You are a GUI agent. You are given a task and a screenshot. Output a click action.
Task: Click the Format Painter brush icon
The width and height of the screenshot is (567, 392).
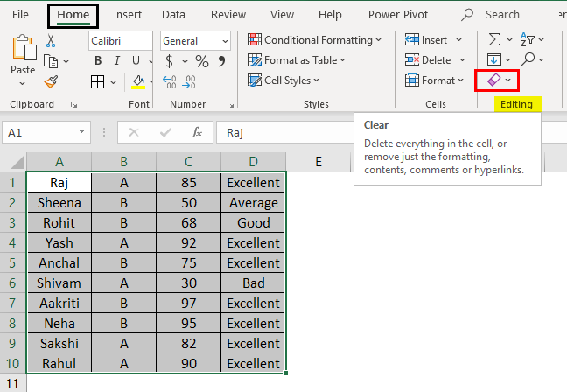tap(51, 81)
